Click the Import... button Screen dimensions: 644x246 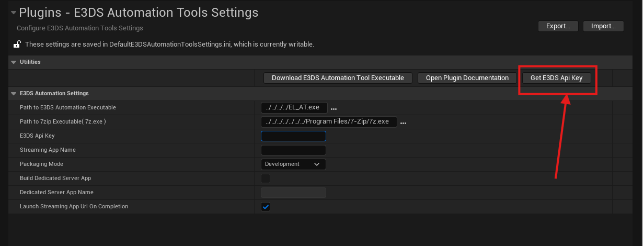tap(603, 26)
